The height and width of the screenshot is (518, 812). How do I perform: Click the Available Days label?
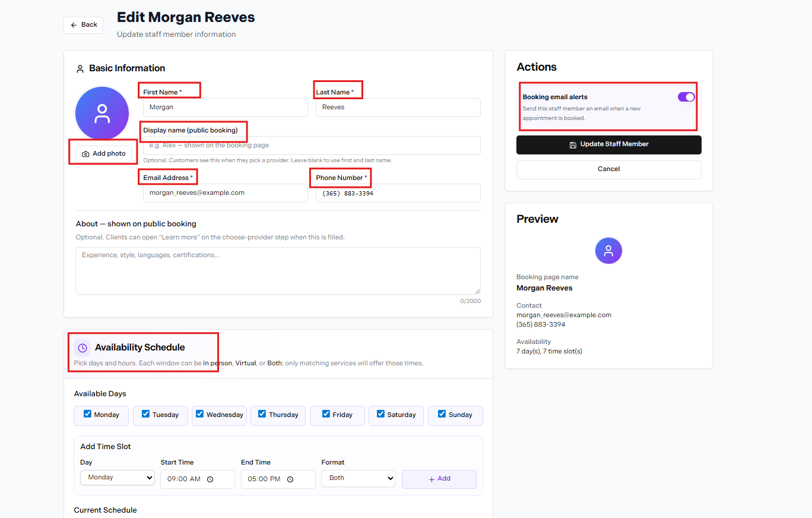(x=100, y=394)
